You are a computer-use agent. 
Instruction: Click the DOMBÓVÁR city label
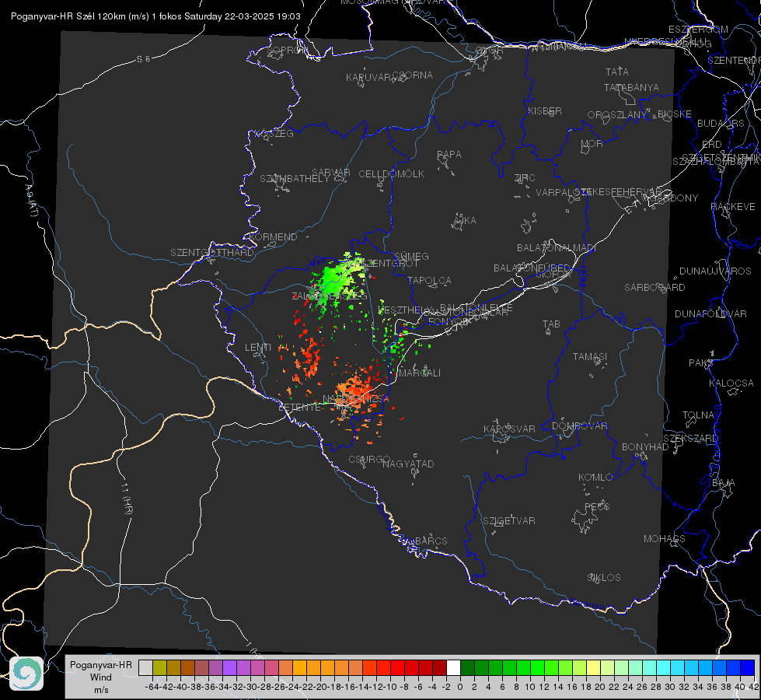579,426
